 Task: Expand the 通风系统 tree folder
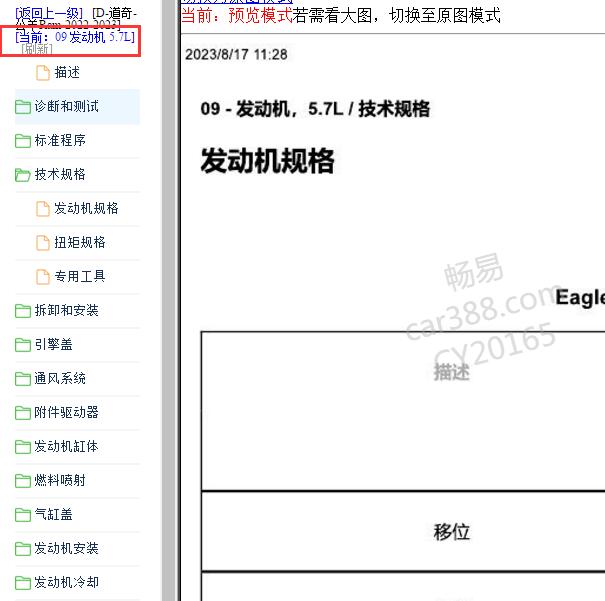point(60,378)
